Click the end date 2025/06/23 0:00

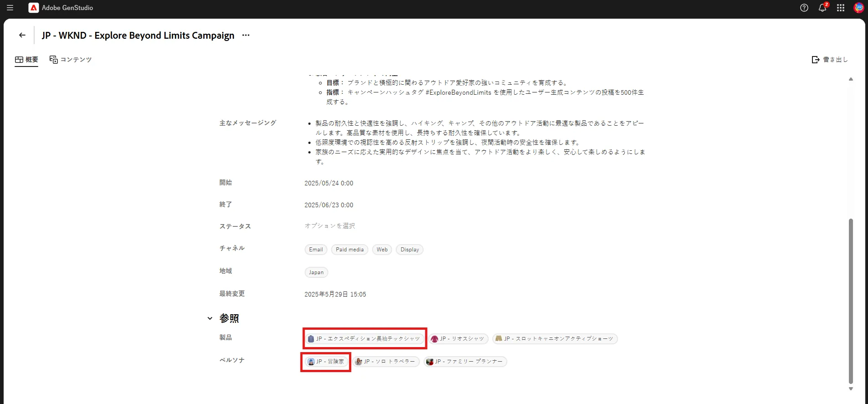[329, 205]
